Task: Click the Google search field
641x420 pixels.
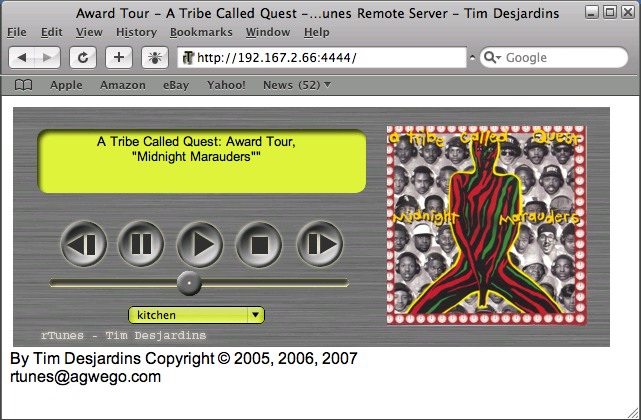Action: (x=554, y=58)
